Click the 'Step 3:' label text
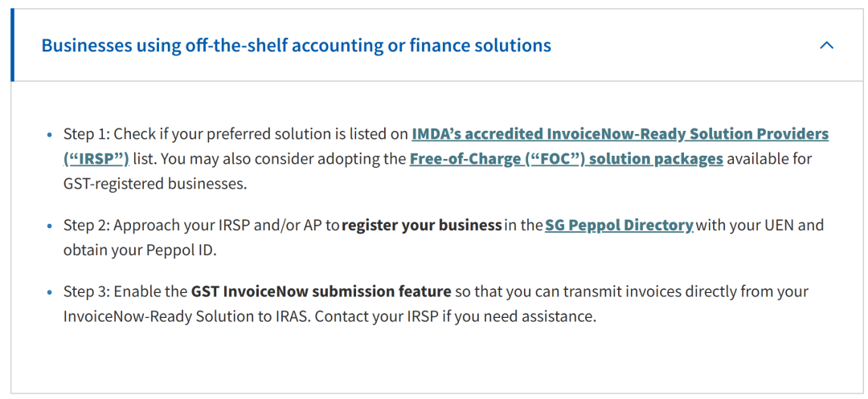This screenshot has height=399, width=868. 86,291
